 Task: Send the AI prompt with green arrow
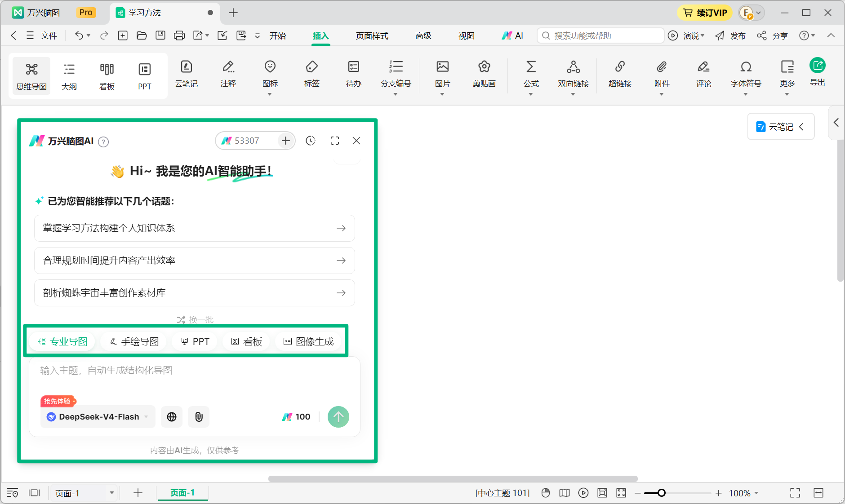pyautogui.click(x=338, y=417)
